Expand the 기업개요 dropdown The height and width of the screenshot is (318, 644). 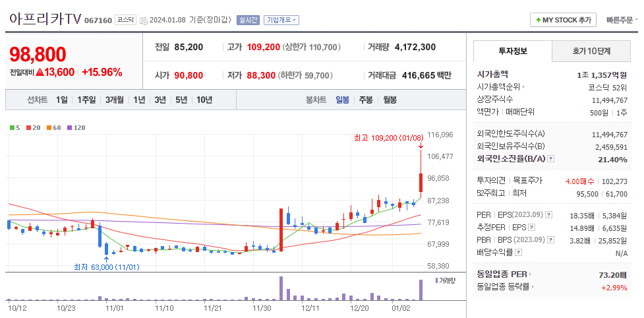(281, 20)
